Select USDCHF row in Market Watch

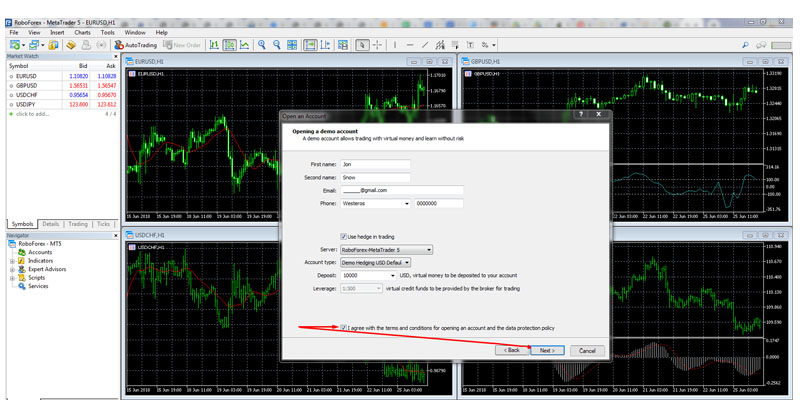coord(62,95)
